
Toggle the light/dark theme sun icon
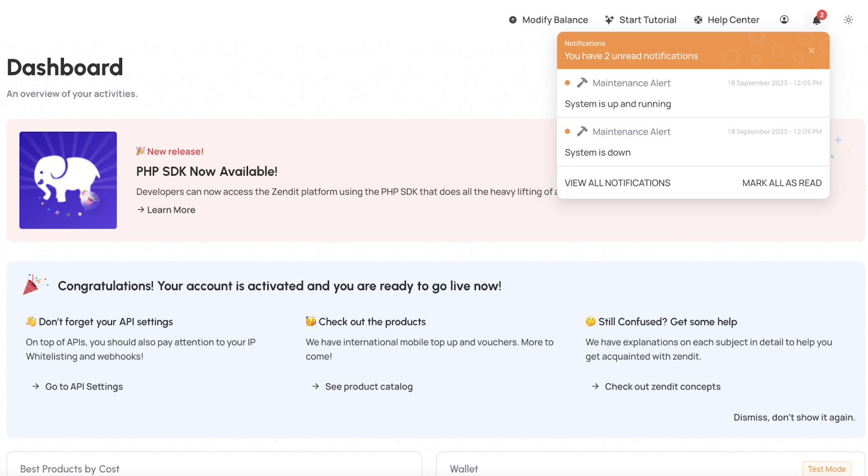(x=848, y=20)
